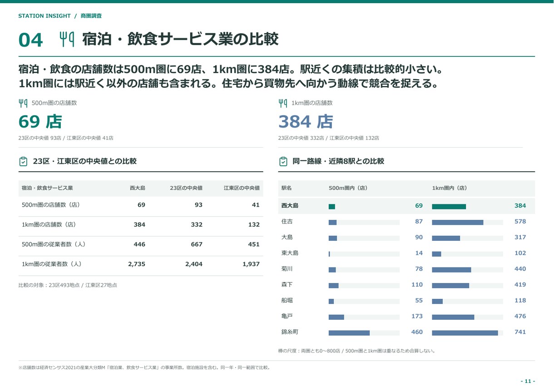Click the footnote about 経済センサス2021
This screenshot has height=392, width=554.
145,368
